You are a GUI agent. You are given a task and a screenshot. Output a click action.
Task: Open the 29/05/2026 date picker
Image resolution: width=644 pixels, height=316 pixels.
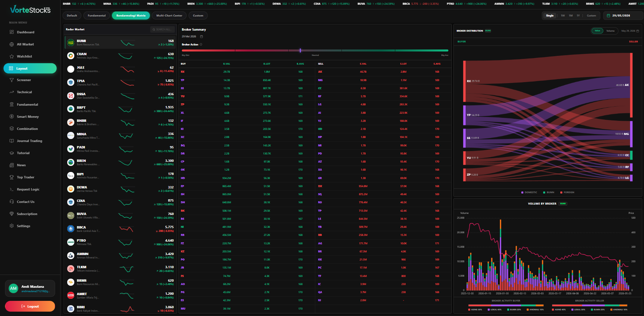(623, 15)
